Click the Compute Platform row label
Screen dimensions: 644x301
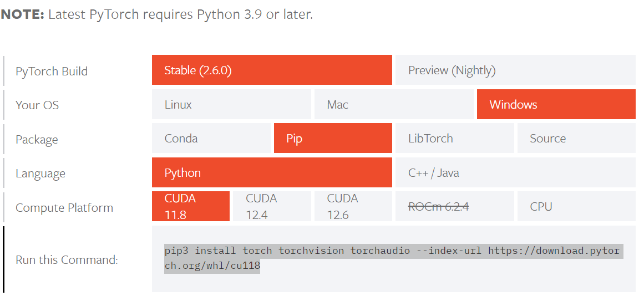click(64, 208)
